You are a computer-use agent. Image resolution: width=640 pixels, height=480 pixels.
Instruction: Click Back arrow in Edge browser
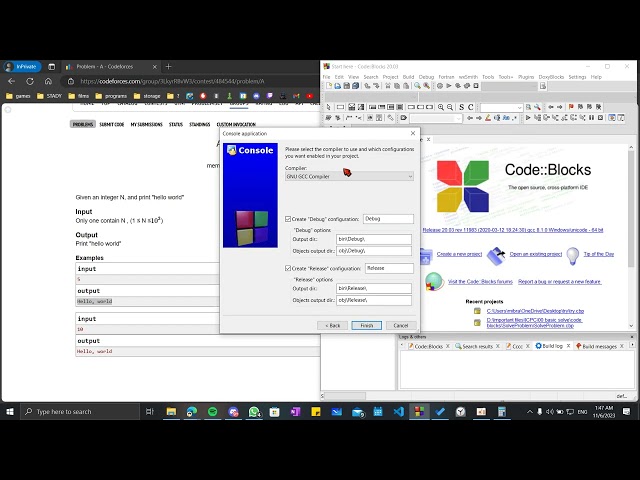[11, 81]
